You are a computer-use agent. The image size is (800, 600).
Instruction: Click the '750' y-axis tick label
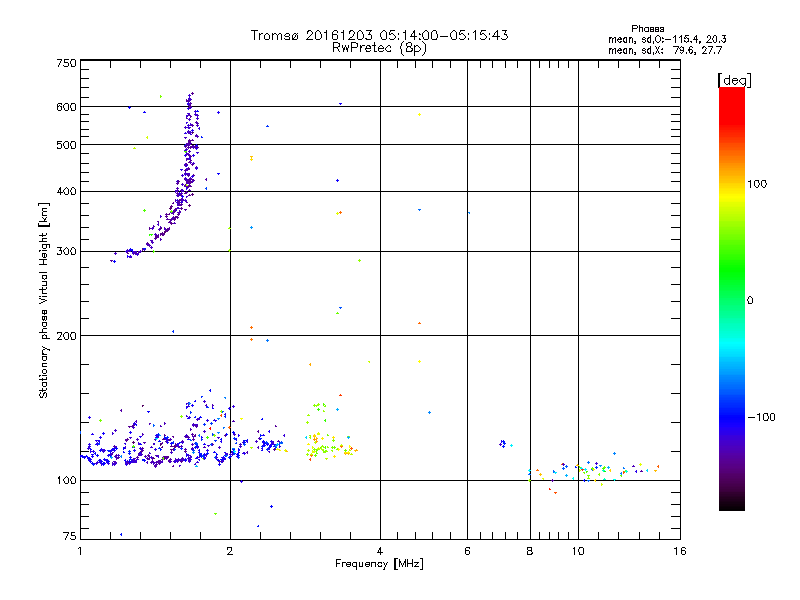[66, 63]
